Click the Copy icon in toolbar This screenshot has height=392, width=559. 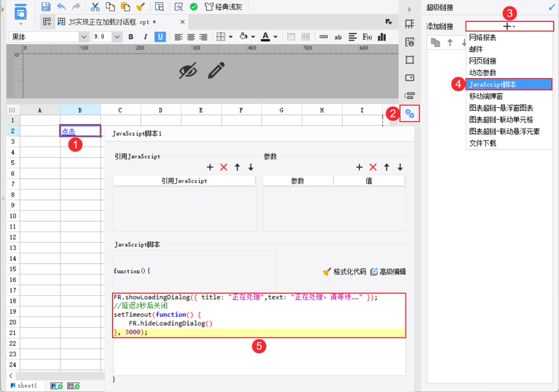(110, 6)
